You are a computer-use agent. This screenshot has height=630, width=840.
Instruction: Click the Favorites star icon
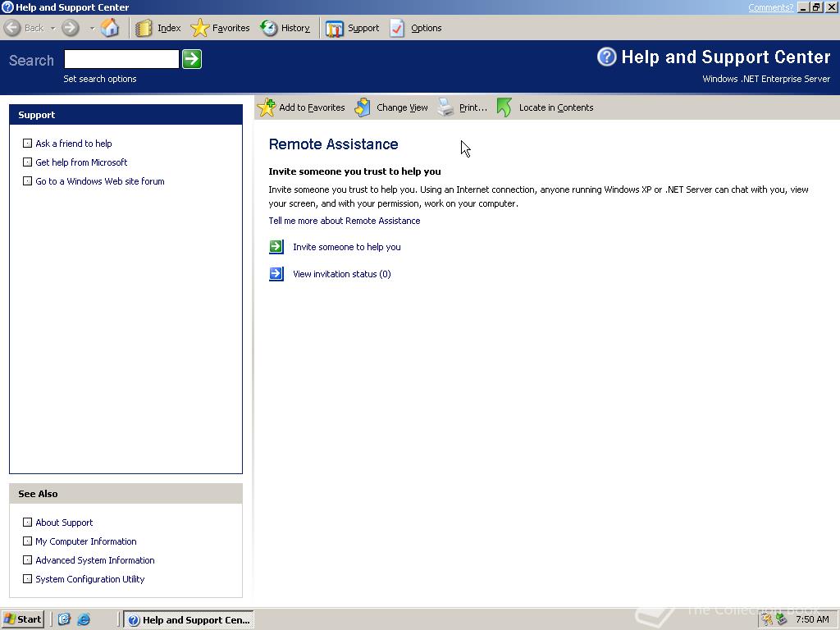[x=200, y=28]
